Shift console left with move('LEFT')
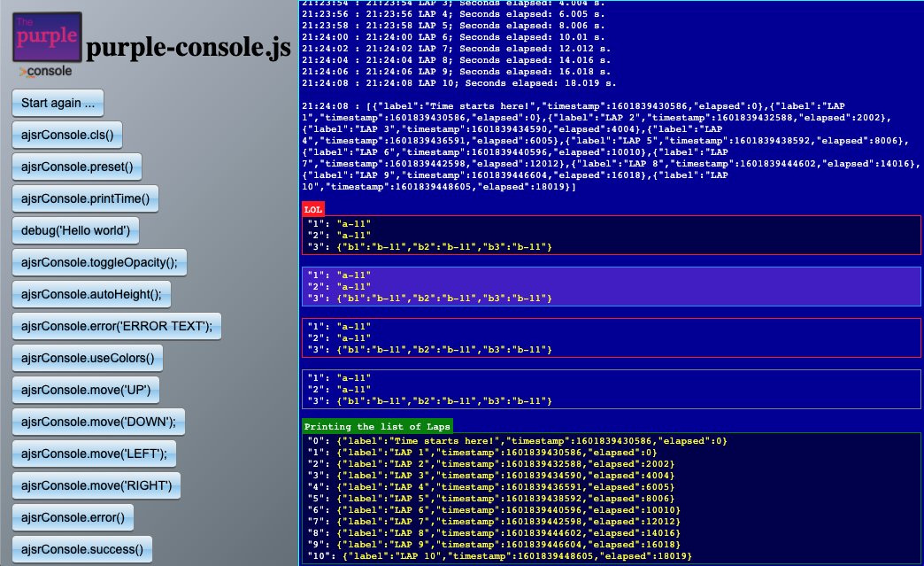 point(94,454)
